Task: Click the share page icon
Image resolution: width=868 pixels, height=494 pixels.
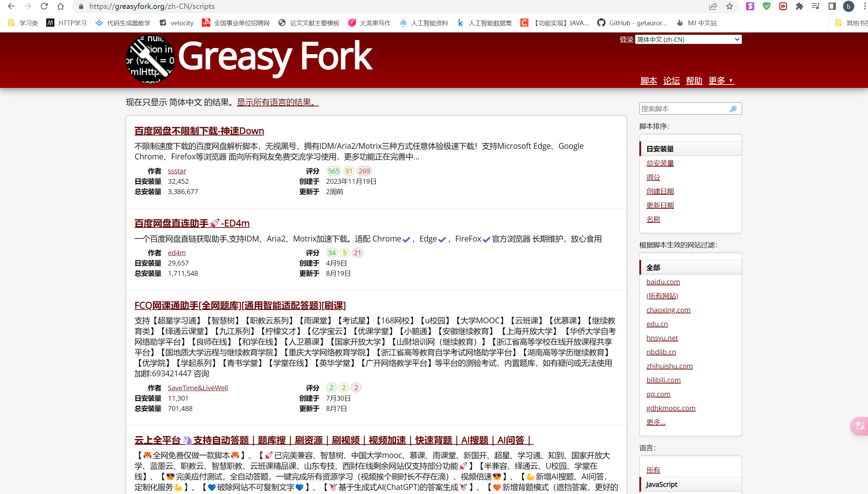Action: click(713, 6)
